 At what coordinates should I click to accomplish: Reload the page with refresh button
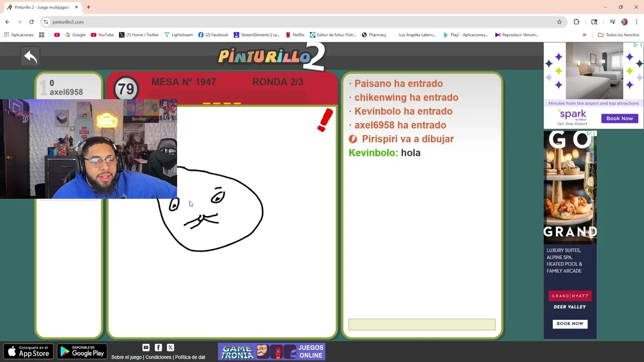point(31,22)
